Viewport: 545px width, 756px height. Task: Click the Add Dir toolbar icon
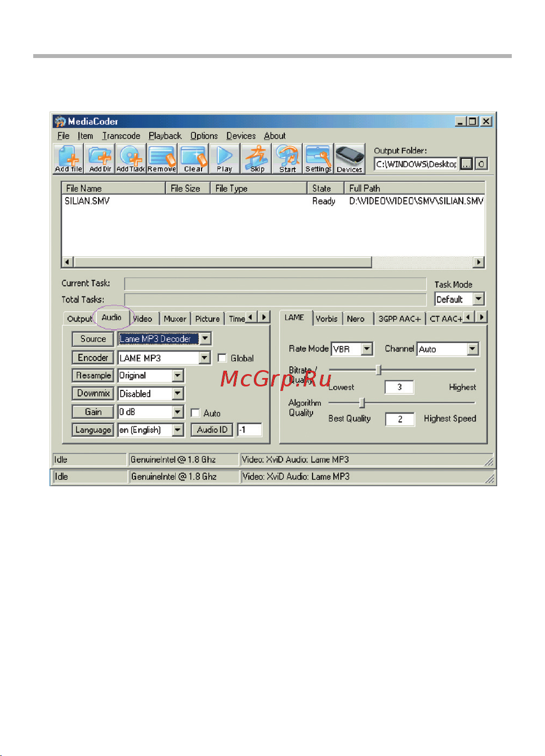click(100, 158)
